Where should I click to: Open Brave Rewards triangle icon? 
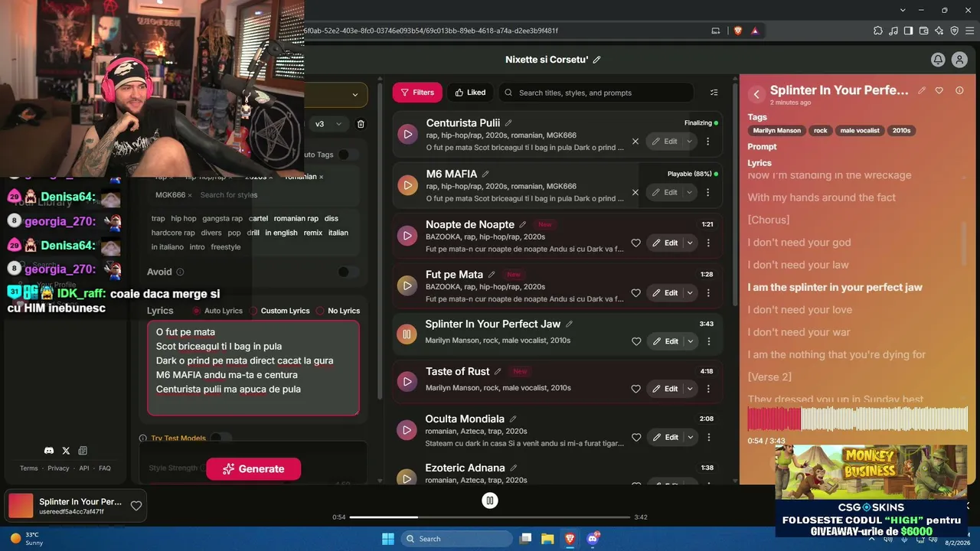click(x=755, y=31)
